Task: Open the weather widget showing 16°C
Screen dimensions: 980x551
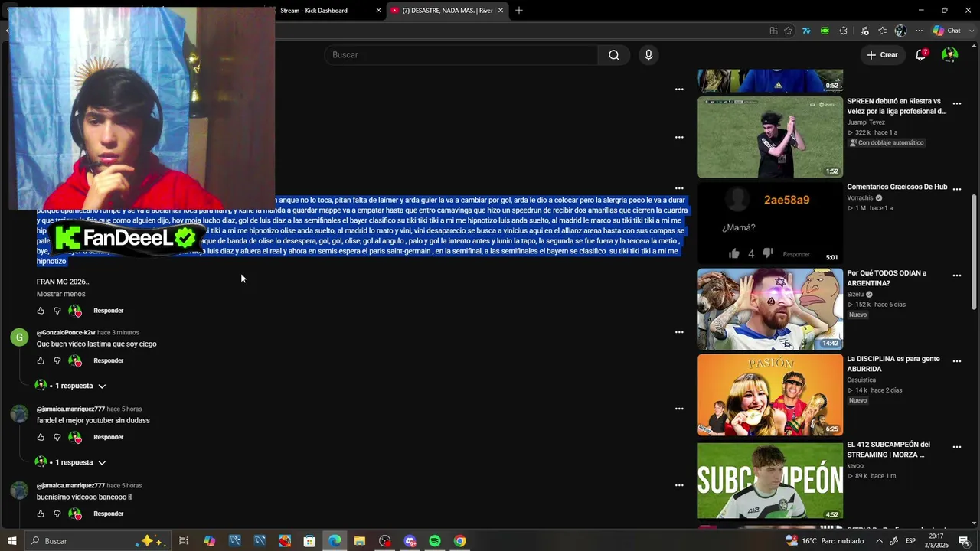Action: click(x=825, y=541)
